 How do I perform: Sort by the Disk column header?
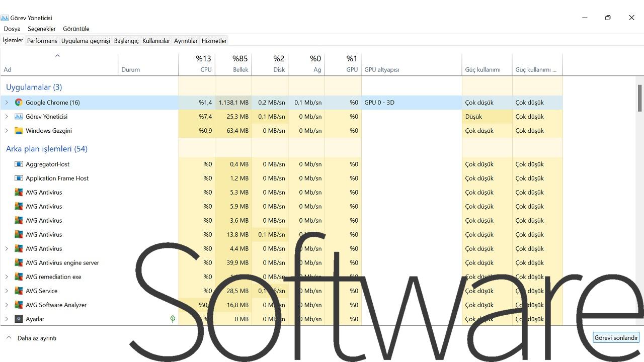[x=270, y=64]
